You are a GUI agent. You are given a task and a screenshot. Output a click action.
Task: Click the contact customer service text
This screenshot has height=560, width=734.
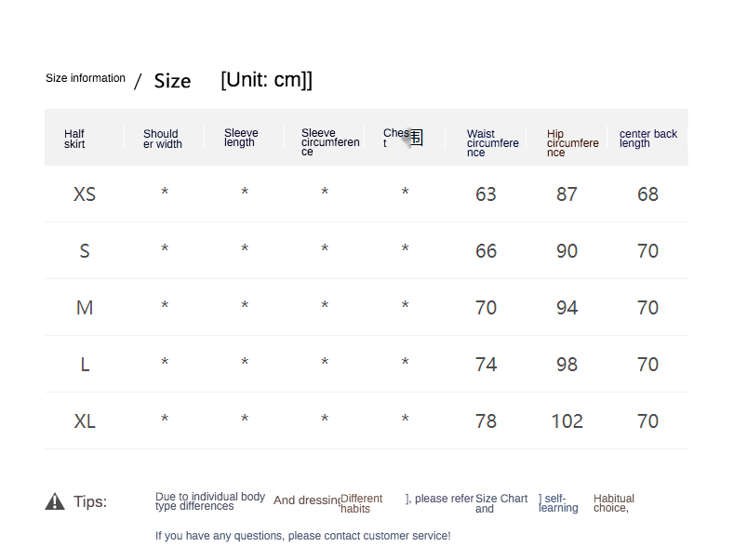point(302,536)
